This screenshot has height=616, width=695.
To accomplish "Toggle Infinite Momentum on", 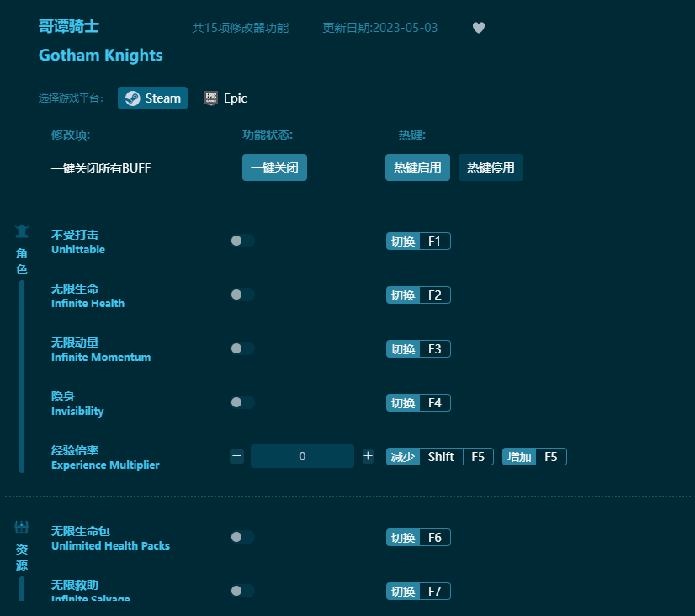I will click(242, 348).
